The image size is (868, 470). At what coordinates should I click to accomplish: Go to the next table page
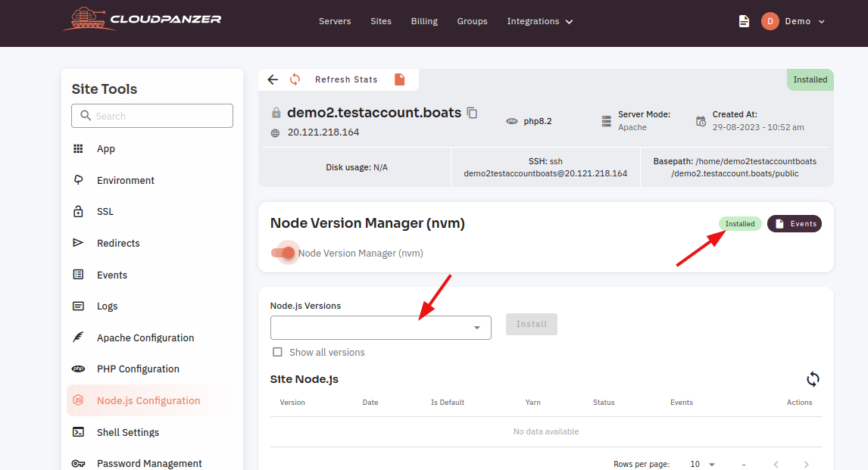coord(806,465)
